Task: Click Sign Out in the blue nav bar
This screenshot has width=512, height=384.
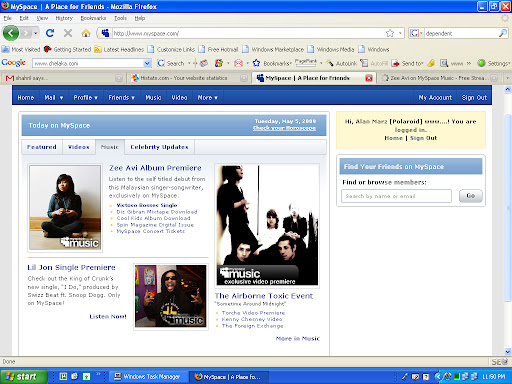Action: (x=474, y=98)
